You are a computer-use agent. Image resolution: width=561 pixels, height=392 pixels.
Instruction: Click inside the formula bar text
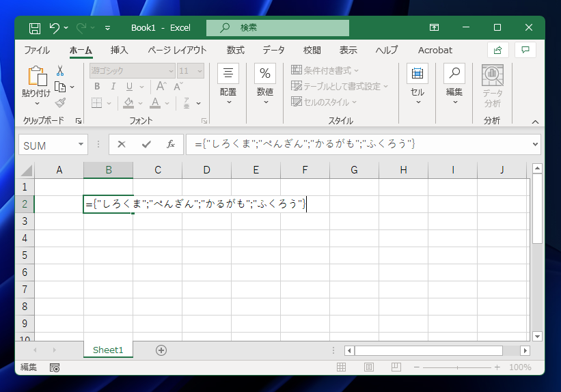(305, 144)
